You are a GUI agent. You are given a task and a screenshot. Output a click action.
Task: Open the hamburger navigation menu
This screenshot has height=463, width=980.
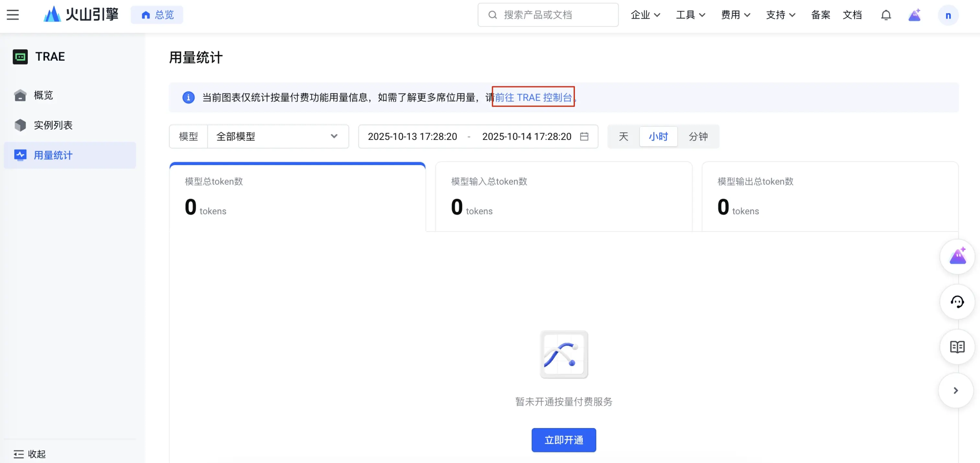click(x=13, y=15)
